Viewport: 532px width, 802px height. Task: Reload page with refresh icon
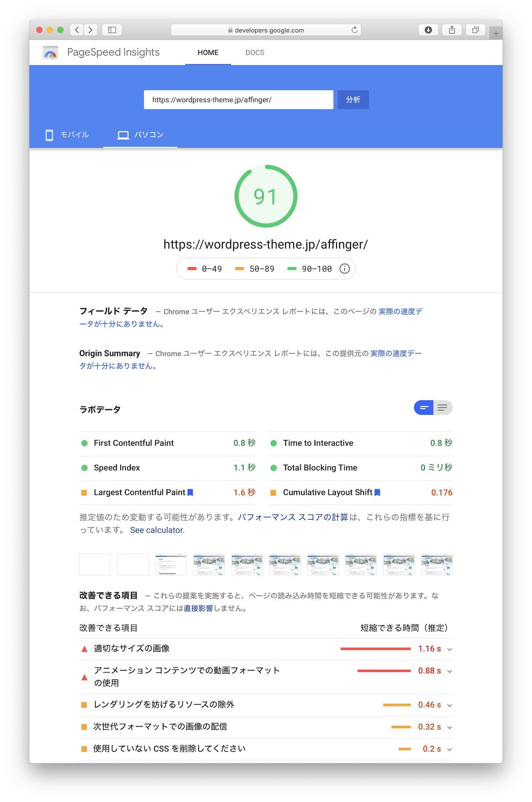click(x=354, y=30)
